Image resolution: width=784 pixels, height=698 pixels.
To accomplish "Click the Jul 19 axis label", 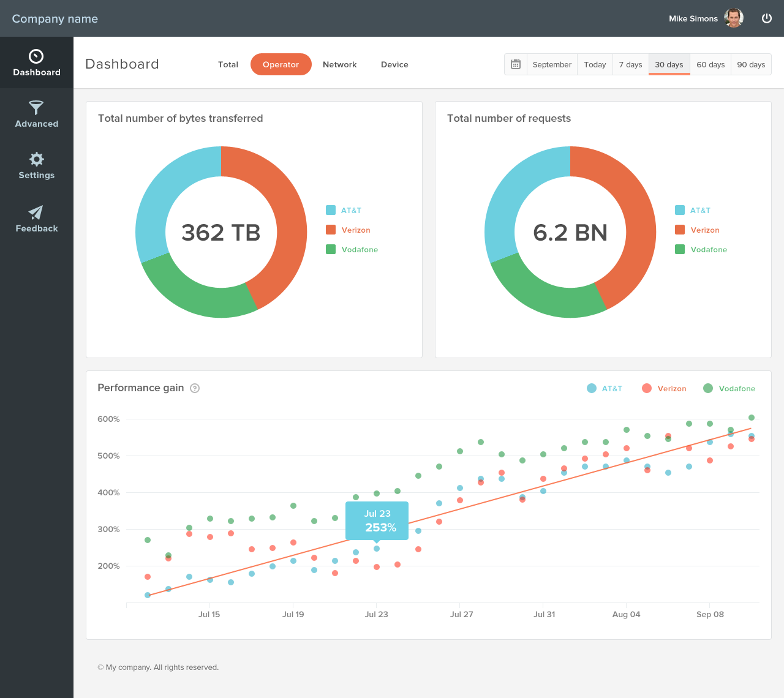I will click(293, 614).
